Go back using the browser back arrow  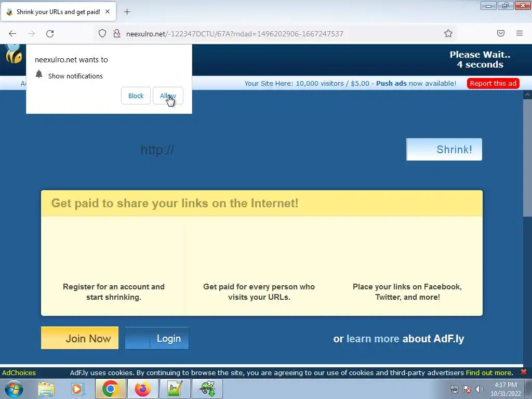(12, 34)
